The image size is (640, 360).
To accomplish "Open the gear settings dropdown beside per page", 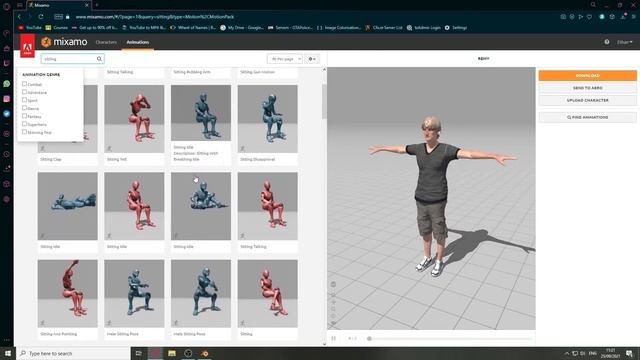I will pos(312,59).
